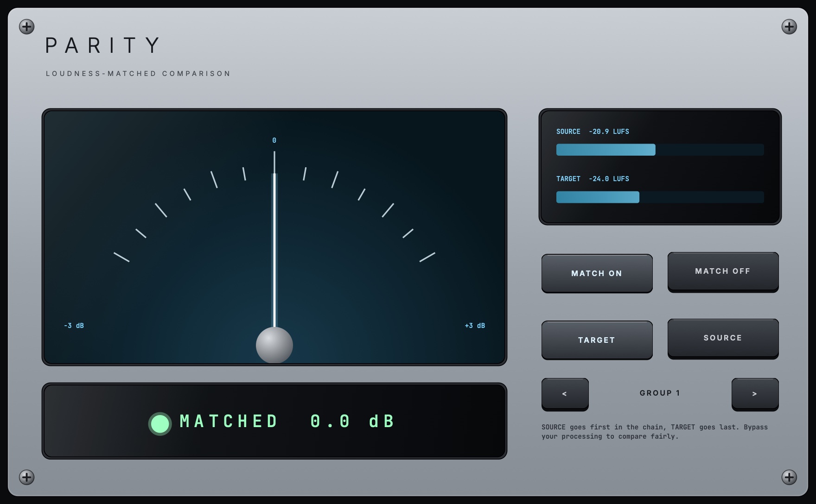
Task: Click the MATCHED 0.0 dB readout text
Action: coord(287,421)
